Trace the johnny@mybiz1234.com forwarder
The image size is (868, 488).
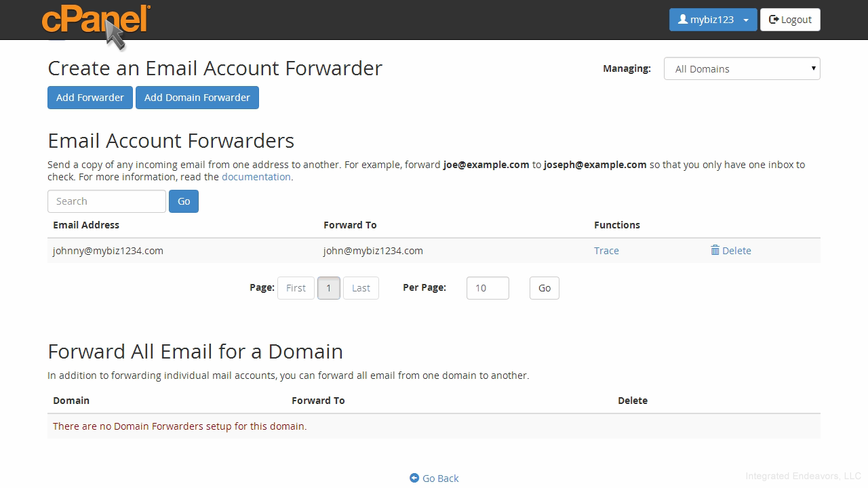[606, 251]
